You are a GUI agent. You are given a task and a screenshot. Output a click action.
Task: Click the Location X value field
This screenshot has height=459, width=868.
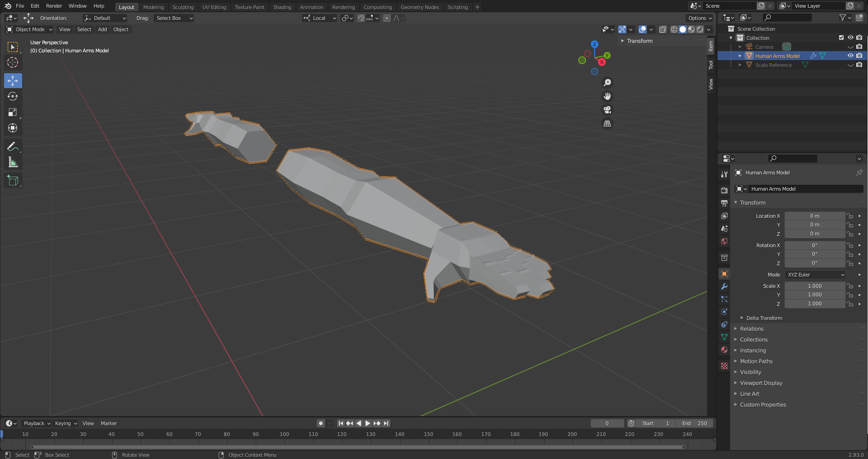tap(815, 216)
